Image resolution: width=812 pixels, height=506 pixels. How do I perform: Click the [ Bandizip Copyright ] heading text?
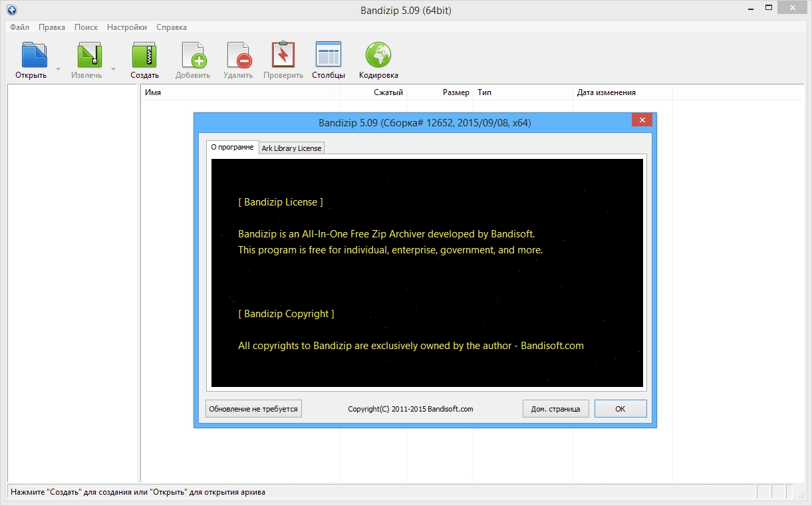(x=286, y=314)
